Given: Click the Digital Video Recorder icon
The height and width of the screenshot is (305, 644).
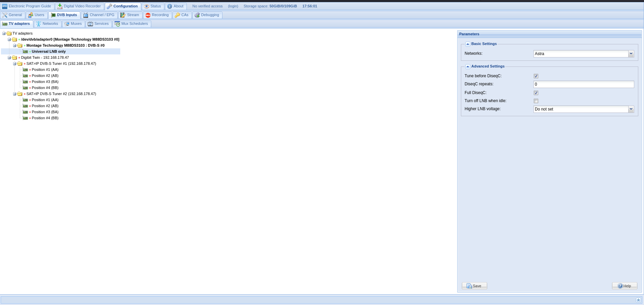Looking at the screenshot, I should click(59, 6).
